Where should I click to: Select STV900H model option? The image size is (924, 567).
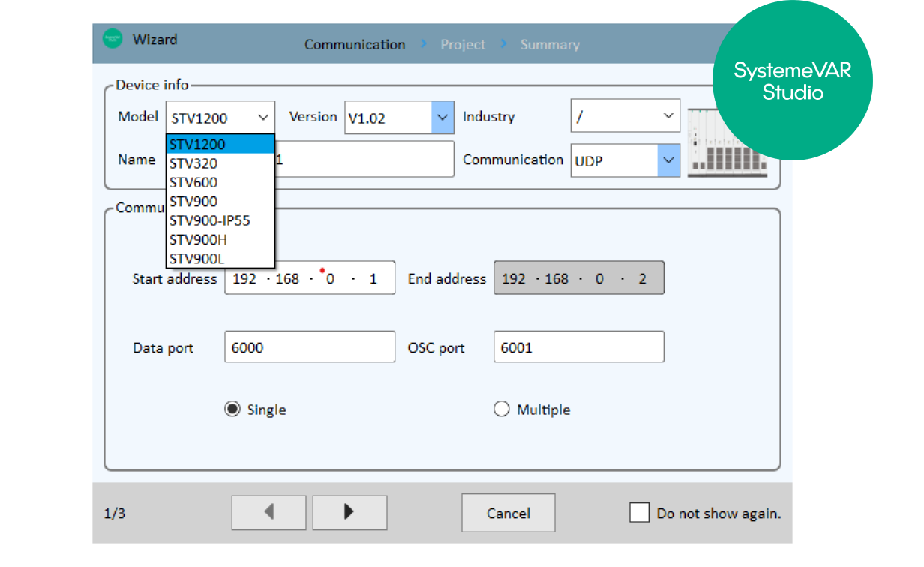198,240
